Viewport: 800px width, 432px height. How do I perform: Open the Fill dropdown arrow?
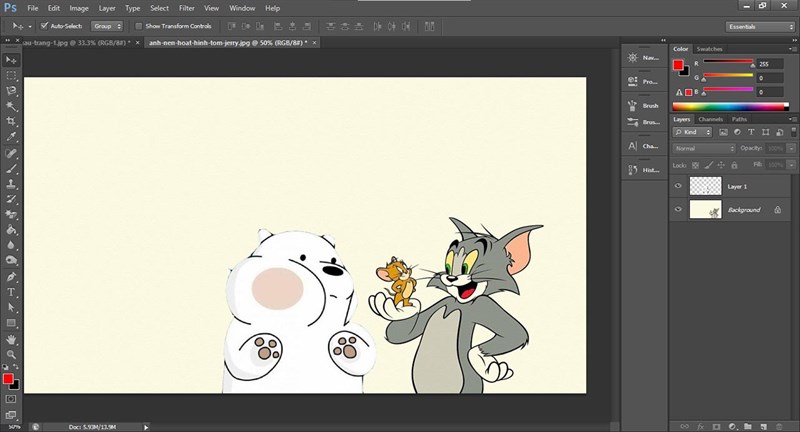(x=791, y=165)
